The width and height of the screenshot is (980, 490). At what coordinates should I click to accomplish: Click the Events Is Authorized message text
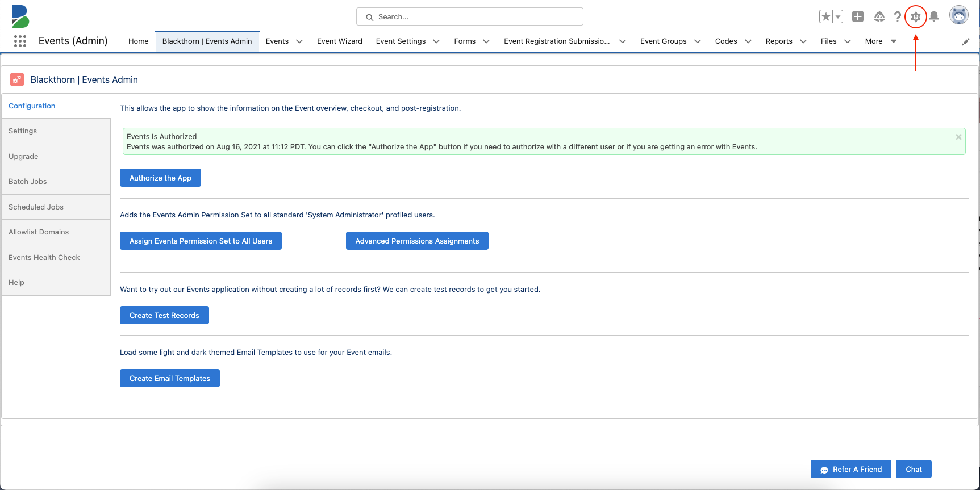(x=161, y=137)
